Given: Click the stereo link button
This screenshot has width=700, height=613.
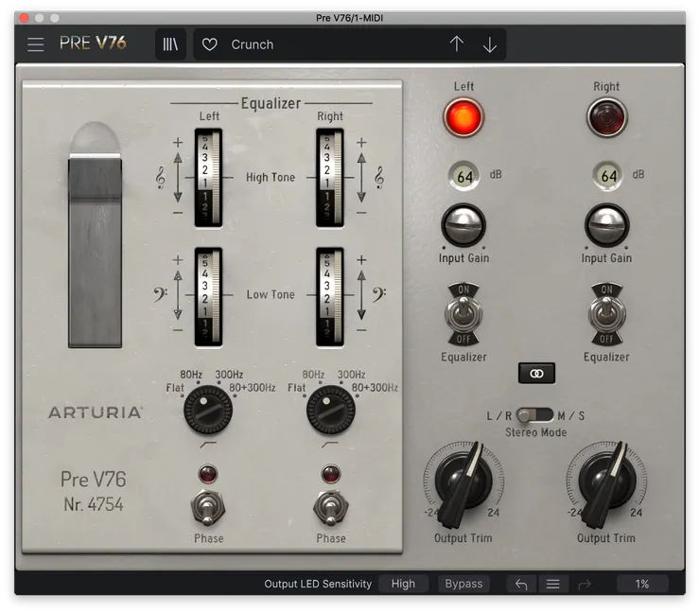Looking at the screenshot, I should click(x=536, y=373).
